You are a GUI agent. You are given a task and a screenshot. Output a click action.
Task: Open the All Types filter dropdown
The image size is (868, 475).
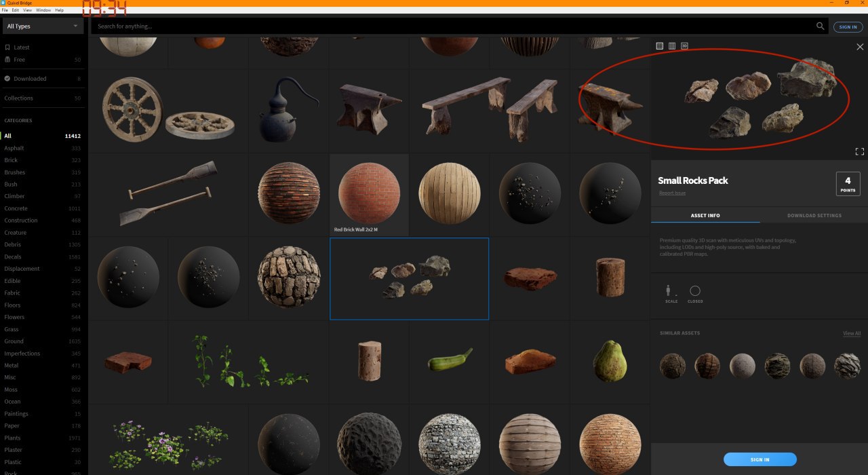coord(43,26)
